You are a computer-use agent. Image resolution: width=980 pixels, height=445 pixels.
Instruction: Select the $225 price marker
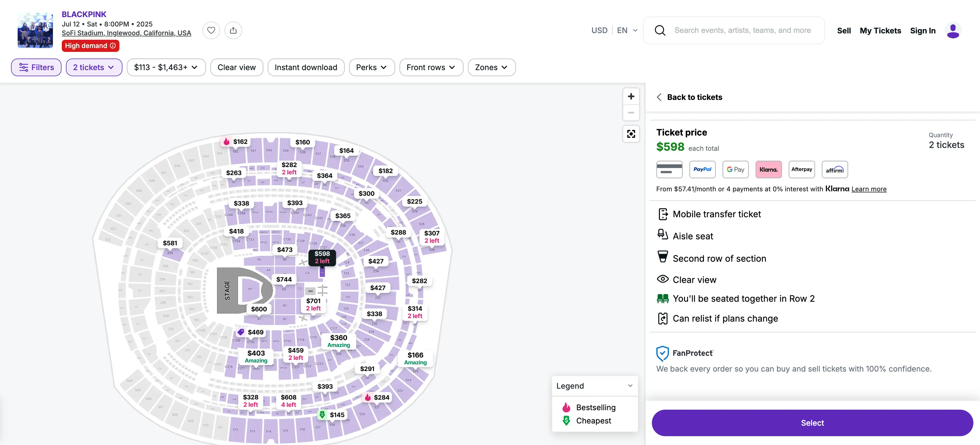(x=414, y=201)
